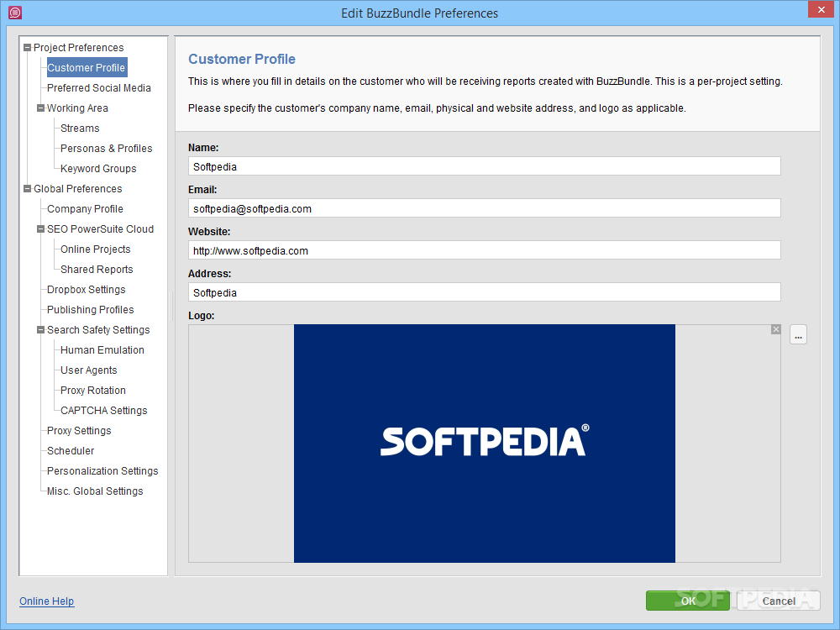
Task: Open the Scheduler page
Action: click(x=71, y=451)
